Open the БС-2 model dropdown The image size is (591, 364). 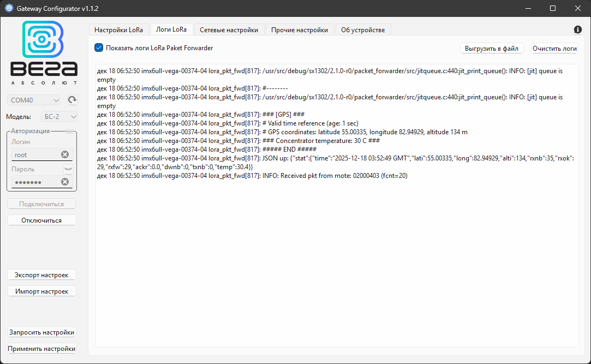(59, 116)
